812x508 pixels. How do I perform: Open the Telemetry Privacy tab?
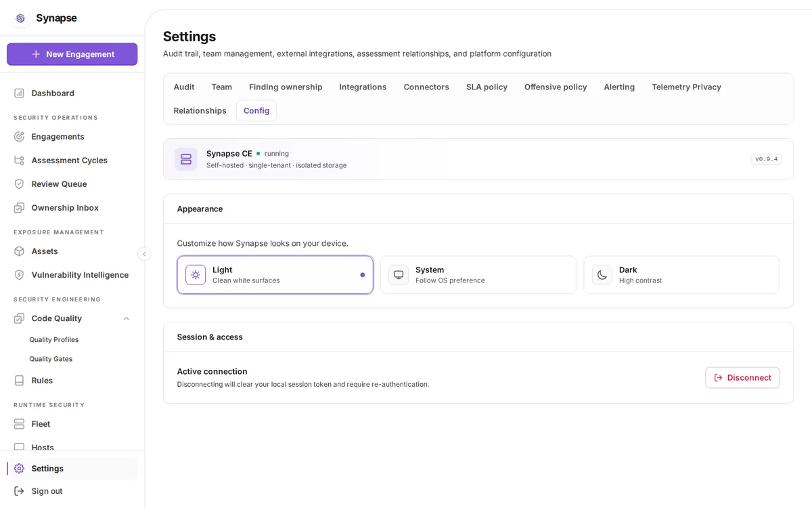(686, 87)
